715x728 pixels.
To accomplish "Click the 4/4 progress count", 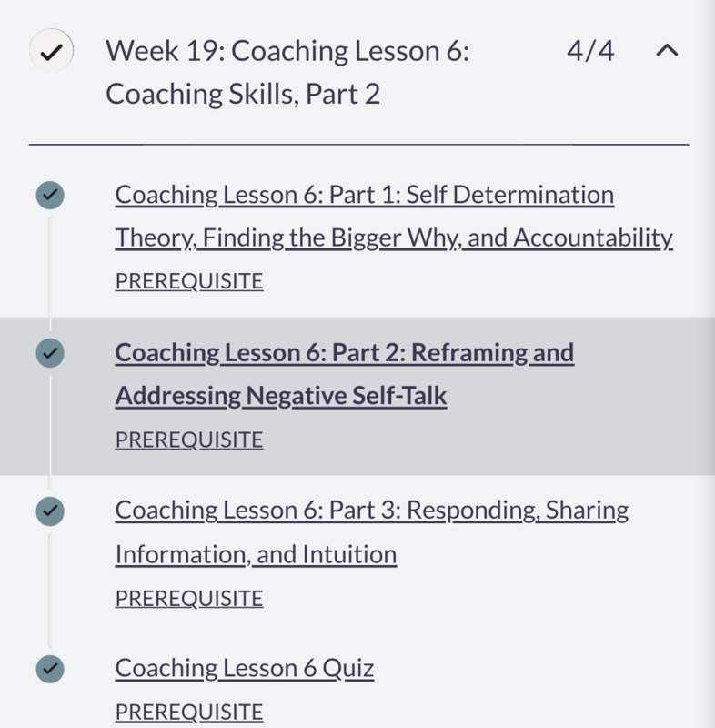I will click(x=590, y=51).
